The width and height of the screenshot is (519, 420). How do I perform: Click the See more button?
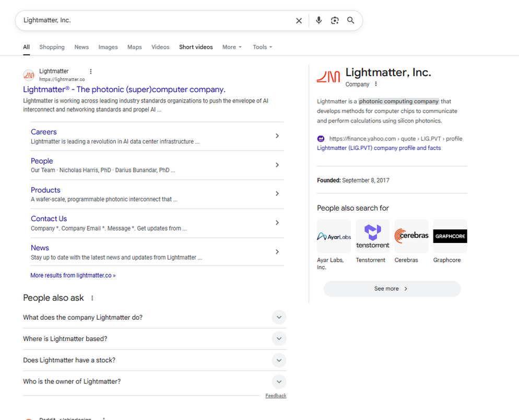pyautogui.click(x=392, y=289)
